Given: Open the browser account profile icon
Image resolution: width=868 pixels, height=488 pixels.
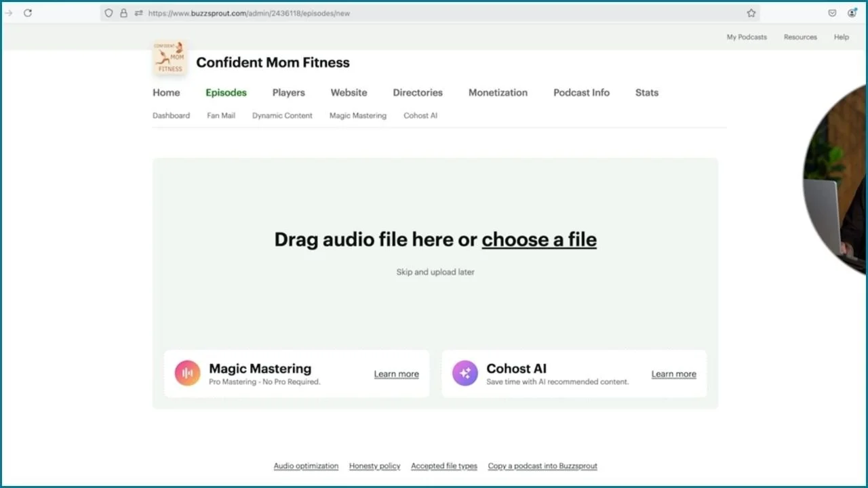Looking at the screenshot, I should [852, 13].
